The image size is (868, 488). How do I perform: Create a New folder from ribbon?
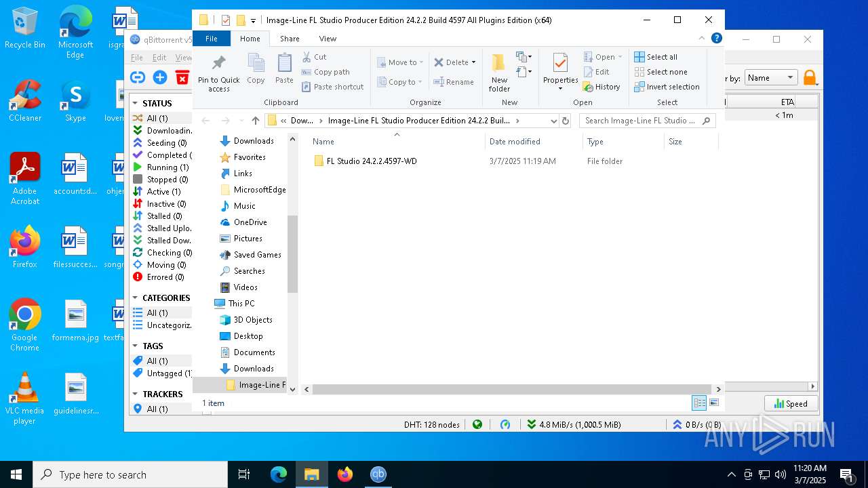coord(499,72)
